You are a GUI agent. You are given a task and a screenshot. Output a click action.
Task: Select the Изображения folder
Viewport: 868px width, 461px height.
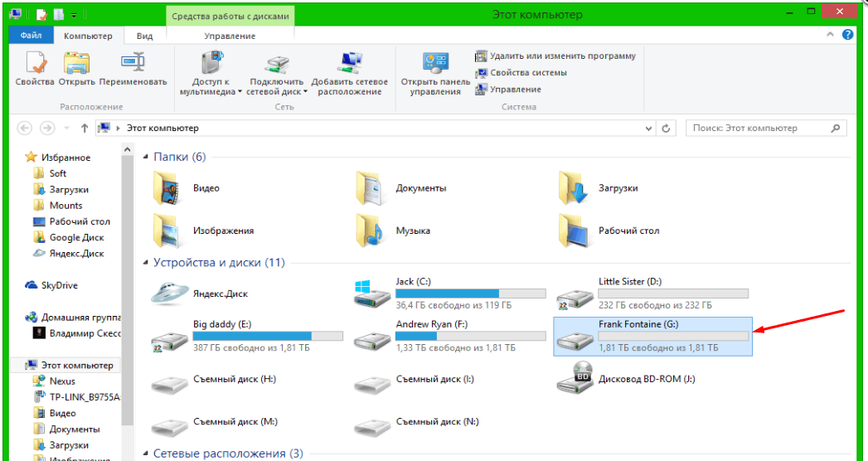click(202, 230)
